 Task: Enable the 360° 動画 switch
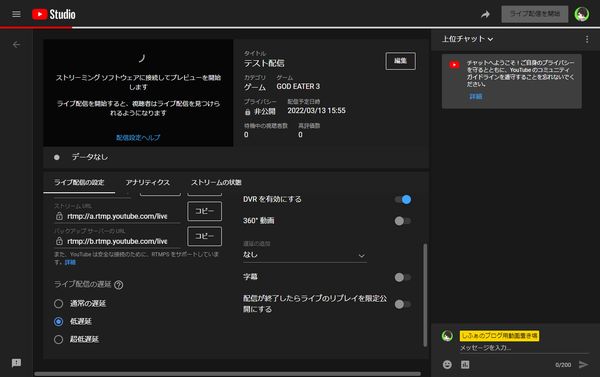[x=403, y=221]
